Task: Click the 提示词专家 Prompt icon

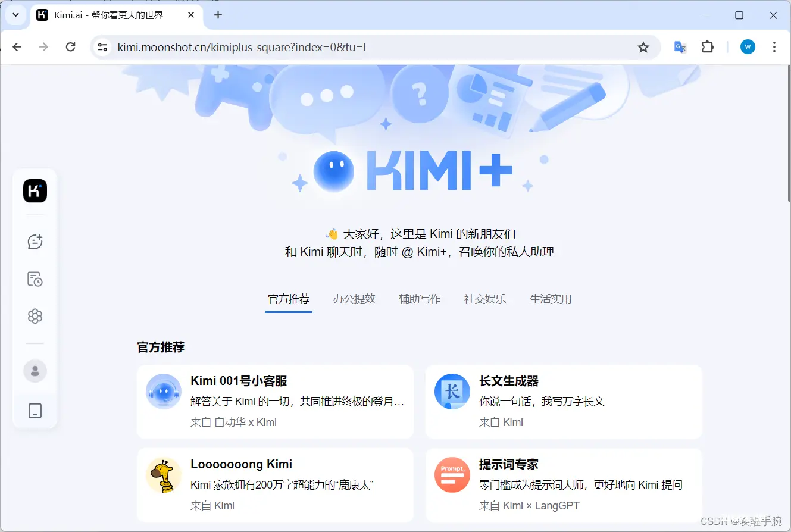Action: click(x=452, y=475)
